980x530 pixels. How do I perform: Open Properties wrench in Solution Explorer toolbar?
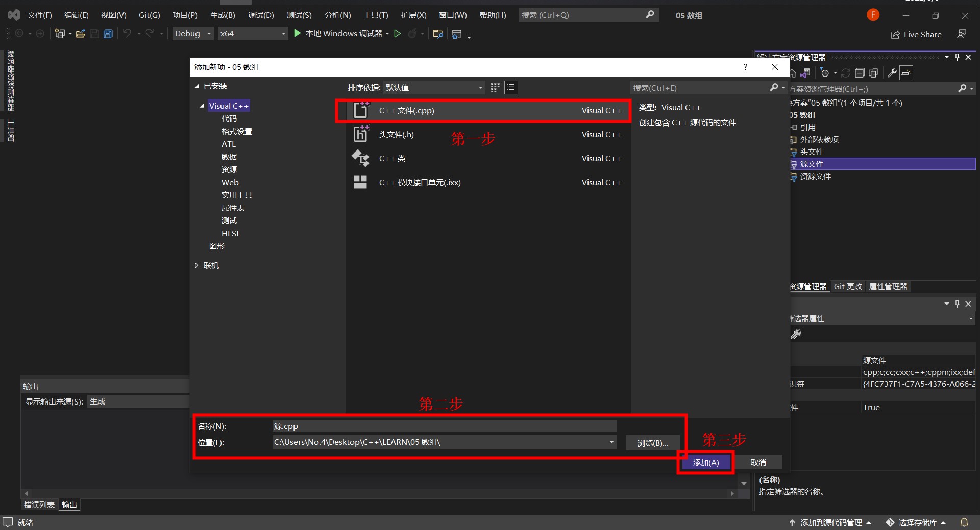pos(892,73)
